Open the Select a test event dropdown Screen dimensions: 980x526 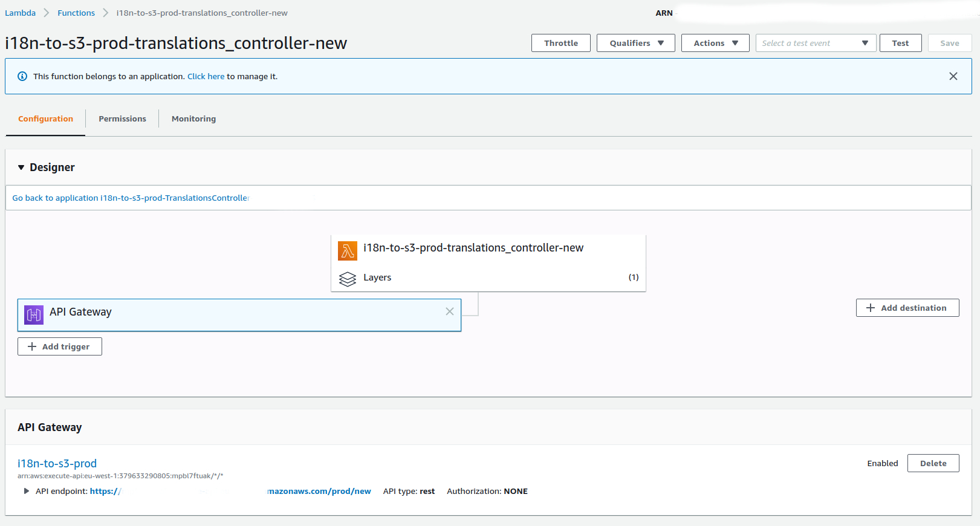pos(816,43)
